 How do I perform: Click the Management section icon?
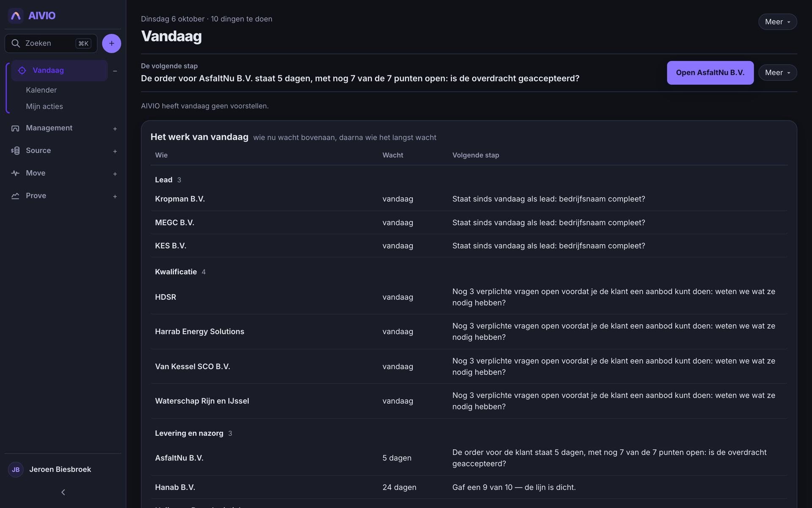click(x=15, y=128)
